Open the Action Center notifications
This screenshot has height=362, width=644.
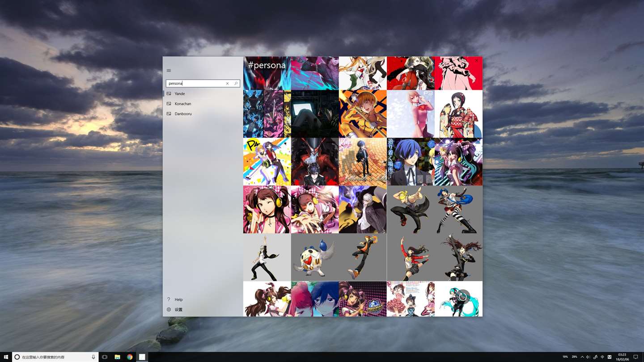pos(636,357)
